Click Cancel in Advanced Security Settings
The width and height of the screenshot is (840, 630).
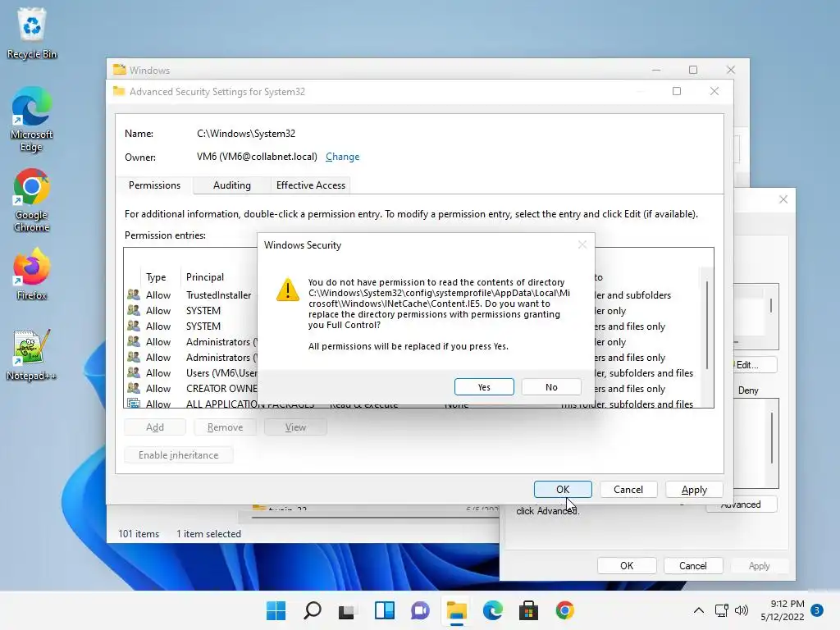628,489
